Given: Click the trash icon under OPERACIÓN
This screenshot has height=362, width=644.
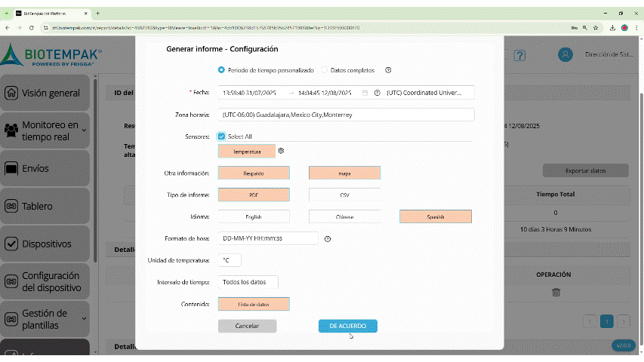Looking at the screenshot, I should click(x=556, y=293).
